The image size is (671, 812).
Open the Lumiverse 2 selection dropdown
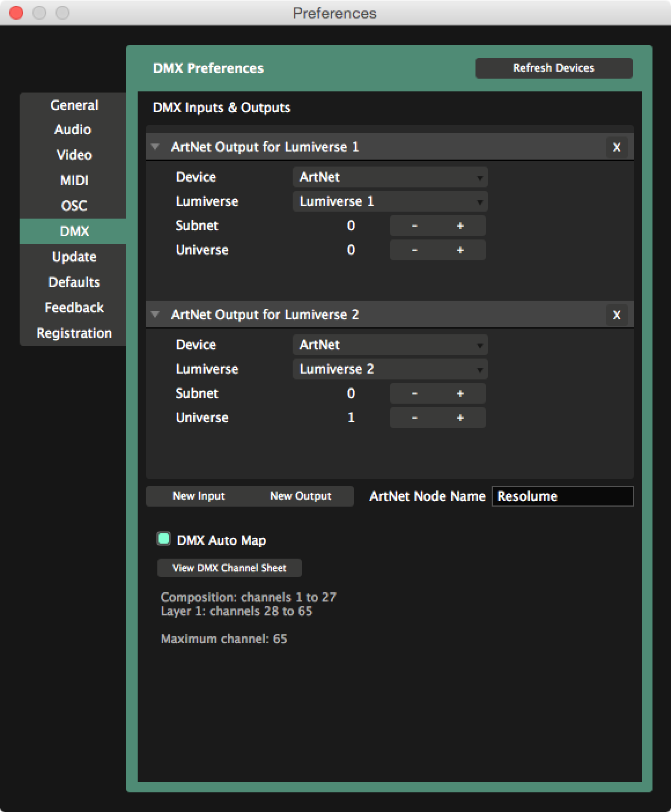point(389,369)
